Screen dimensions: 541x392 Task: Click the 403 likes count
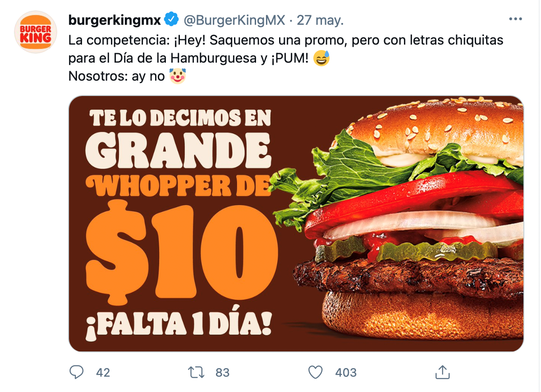pos(346,373)
